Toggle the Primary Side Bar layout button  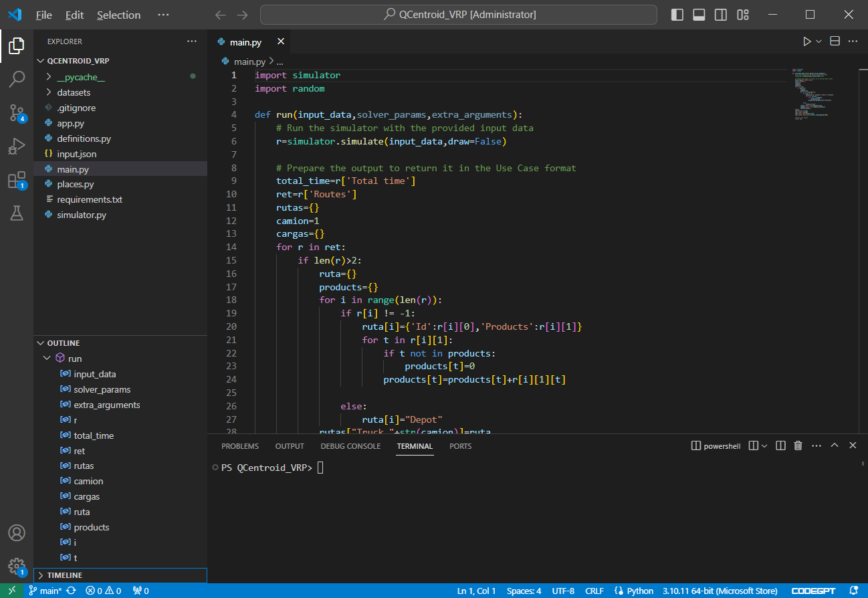point(677,15)
